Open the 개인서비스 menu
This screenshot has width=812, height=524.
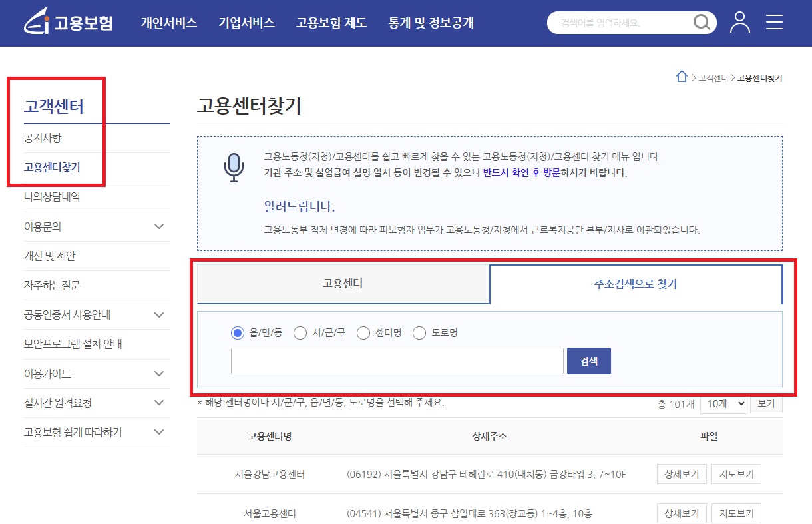click(169, 23)
